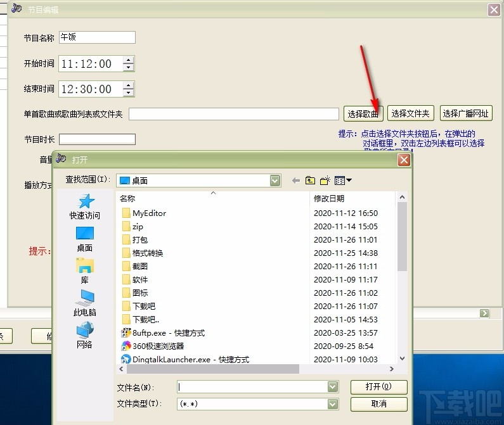Open This PC (此电脑) in sidebar

click(85, 303)
